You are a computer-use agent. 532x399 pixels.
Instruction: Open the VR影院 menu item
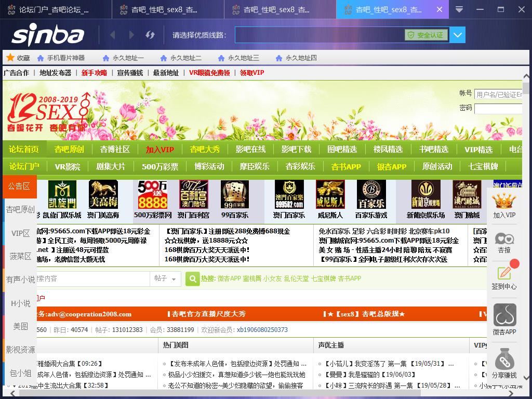68,167
